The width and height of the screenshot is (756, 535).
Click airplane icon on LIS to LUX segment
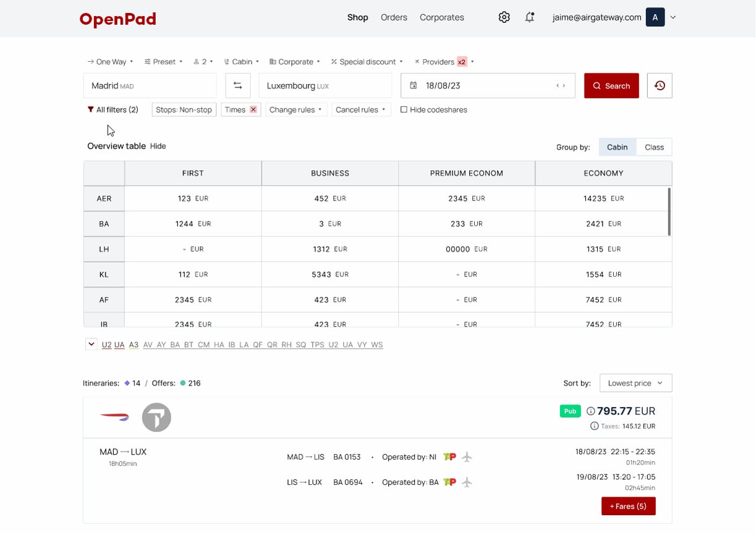467,482
